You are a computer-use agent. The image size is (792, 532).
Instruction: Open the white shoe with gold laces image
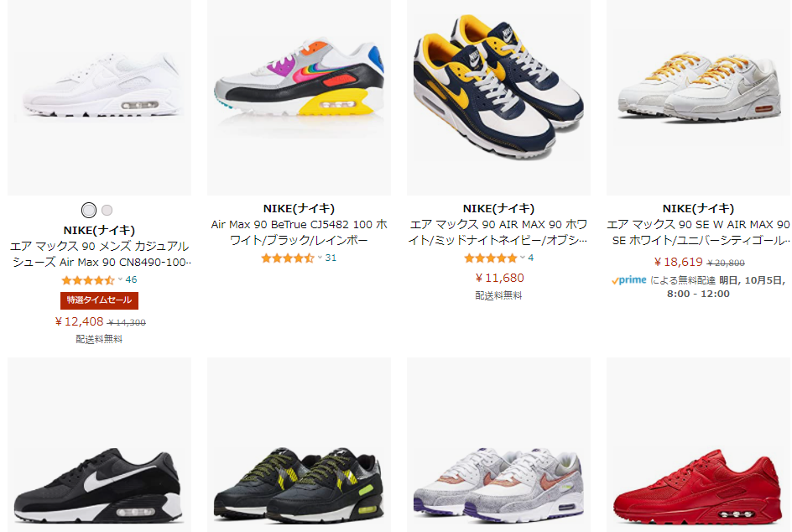coord(699,97)
